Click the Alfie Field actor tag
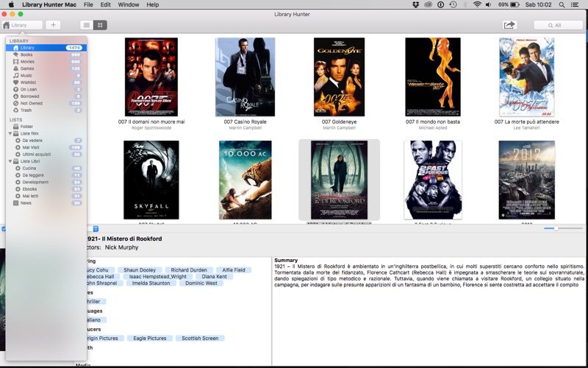Screen dimensions: 588x368 click(234, 270)
